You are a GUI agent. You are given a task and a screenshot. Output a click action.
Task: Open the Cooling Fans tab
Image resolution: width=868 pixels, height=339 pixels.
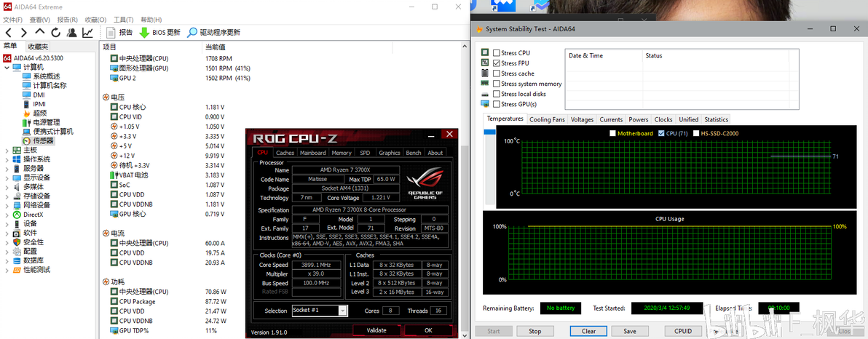[x=547, y=119]
